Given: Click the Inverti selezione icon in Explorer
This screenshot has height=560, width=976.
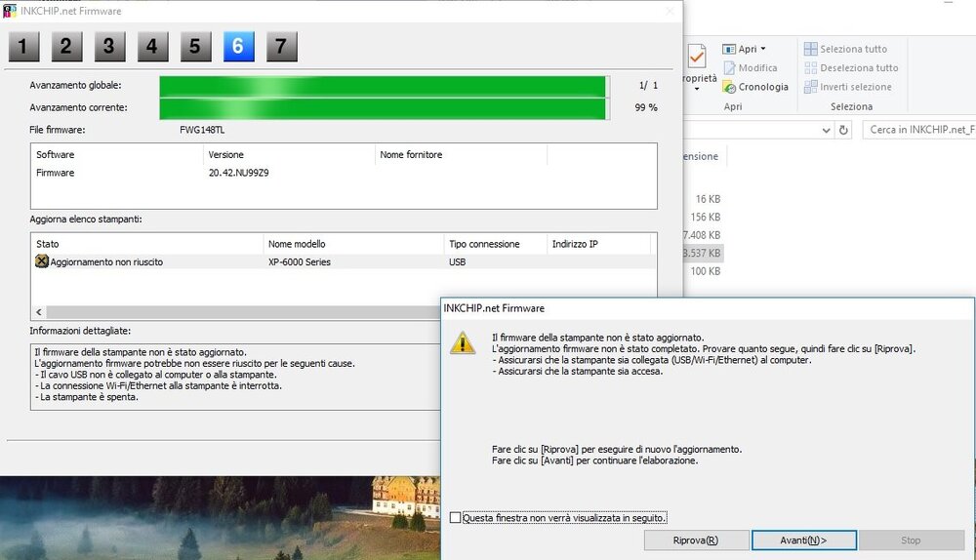Looking at the screenshot, I should coord(810,87).
